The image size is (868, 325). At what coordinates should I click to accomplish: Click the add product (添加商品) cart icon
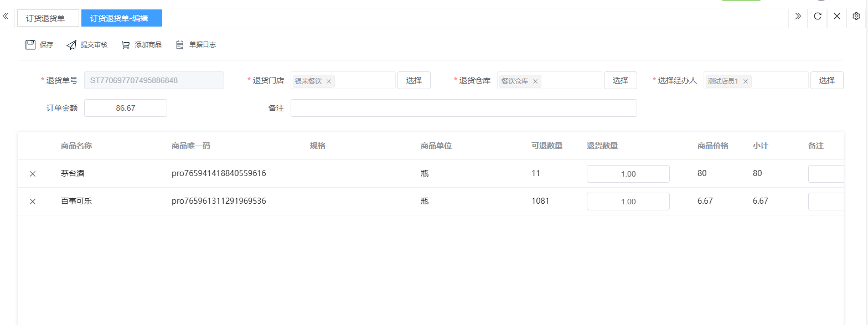pyautogui.click(x=126, y=45)
